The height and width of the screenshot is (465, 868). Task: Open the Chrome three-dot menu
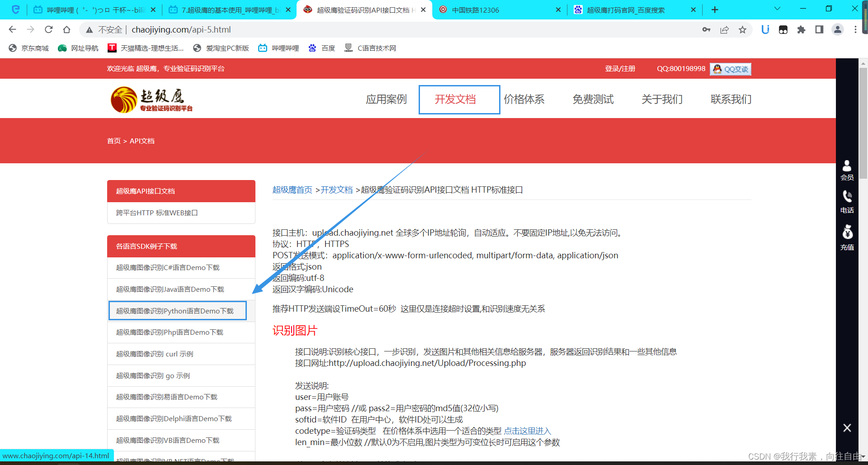click(x=855, y=29)
